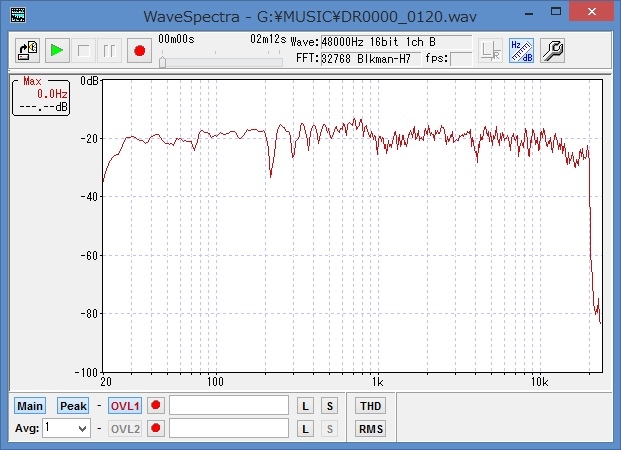Click the L/R channel select icon
621x450 pixels.
click(491, 51)
